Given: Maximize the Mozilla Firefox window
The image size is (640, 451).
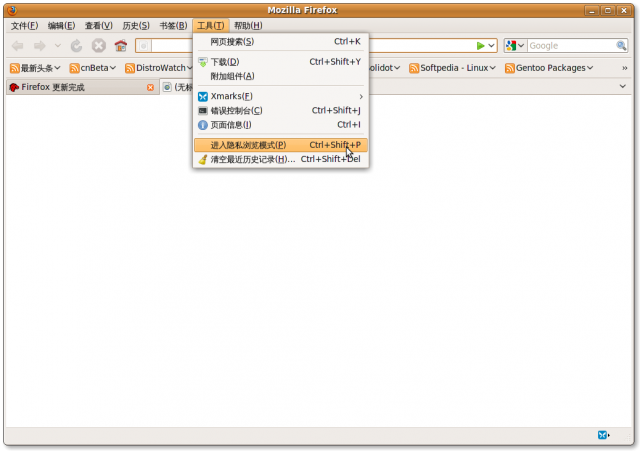Looking at the screenshot, I should 608,11.
